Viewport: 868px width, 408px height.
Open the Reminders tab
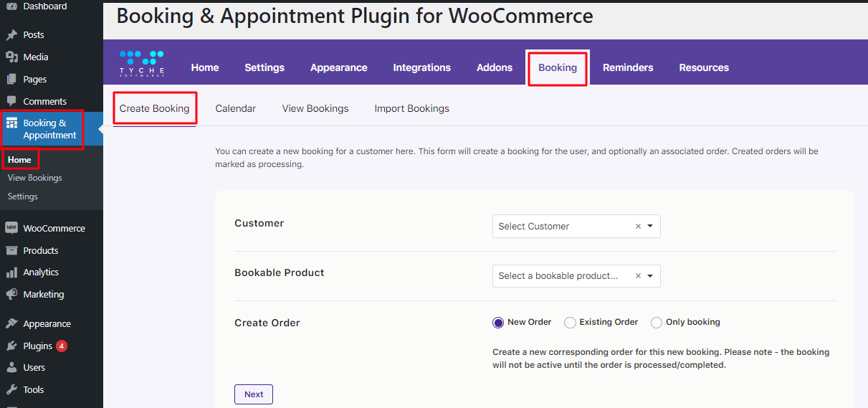click(628, 67)
